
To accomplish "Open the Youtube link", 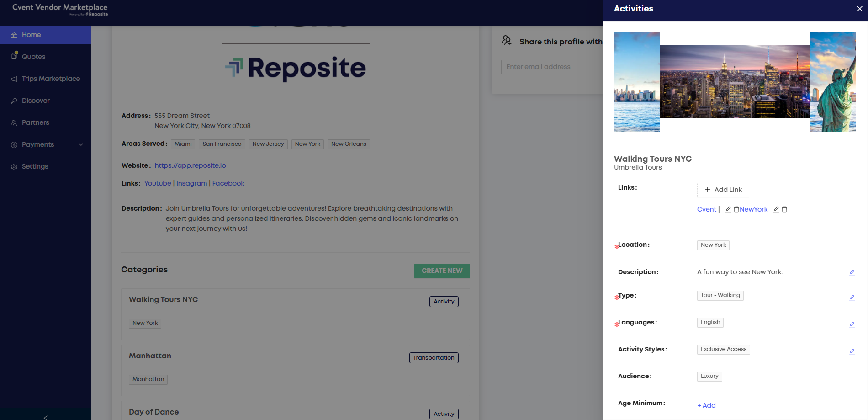I will pyautogui.click(x=158, y=183).
